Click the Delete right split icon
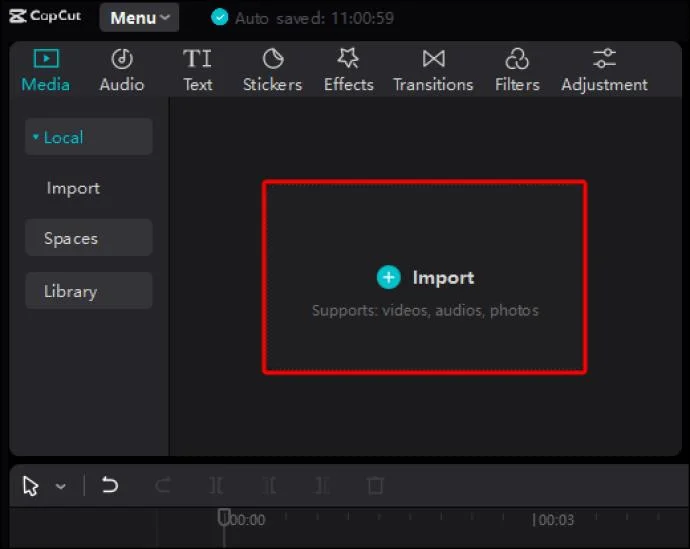This screenshot has width=690, height=549. 322,486
